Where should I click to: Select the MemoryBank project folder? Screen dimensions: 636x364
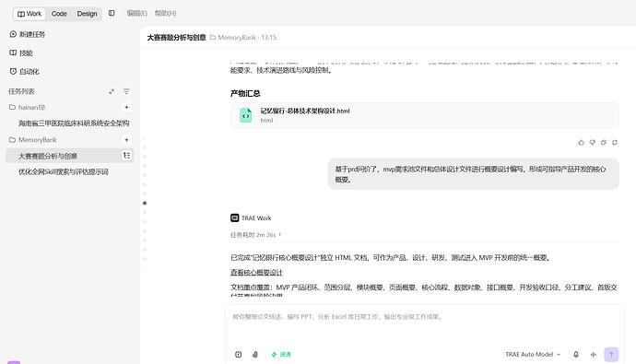point(33,140)
